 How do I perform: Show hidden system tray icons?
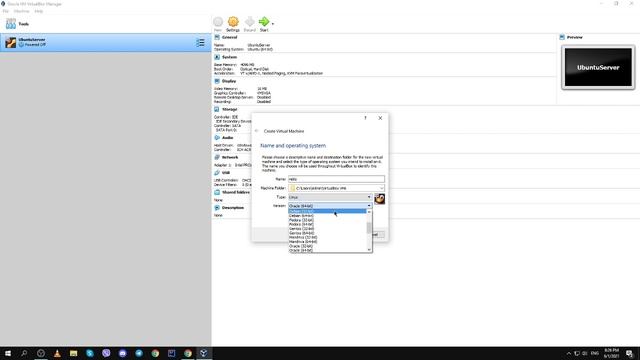point(569,353)
